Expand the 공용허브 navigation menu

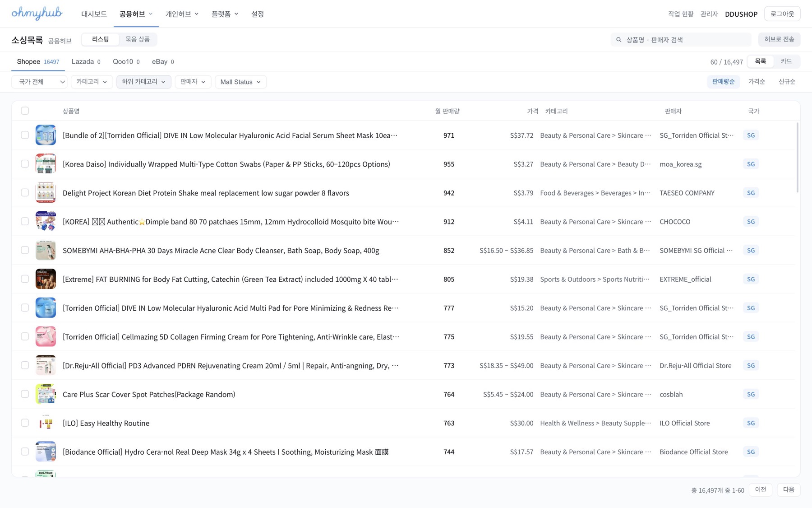(136, 14)
